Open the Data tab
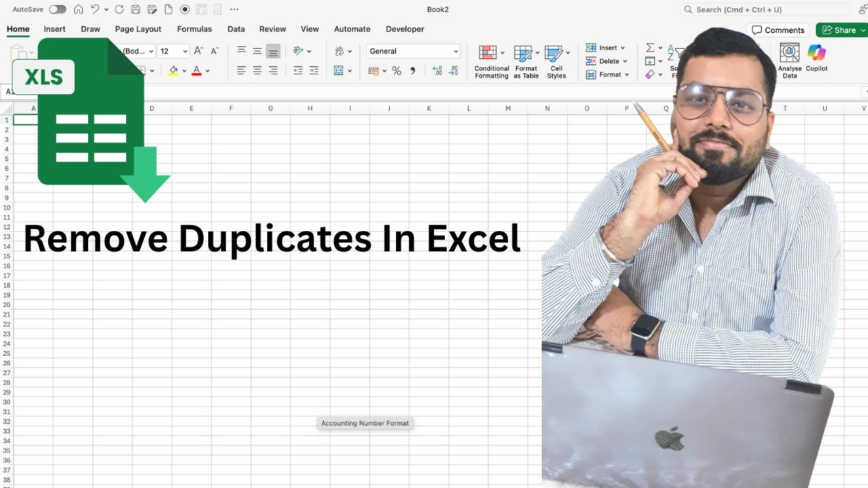The width and height of the screenshot is (868, 488). tap(236, 29)
